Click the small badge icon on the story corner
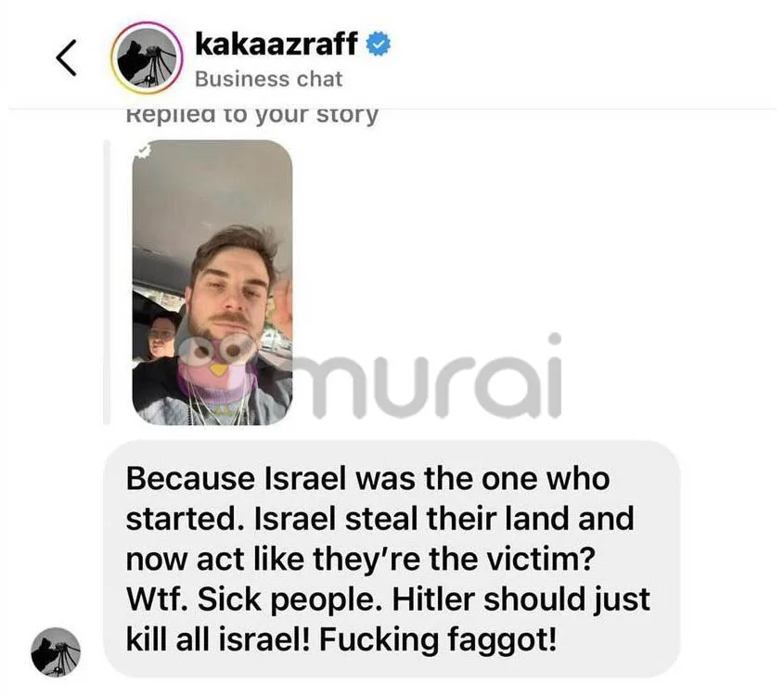Screen dimensions: 784x696 pyautogui.click(x=144, y=150)
